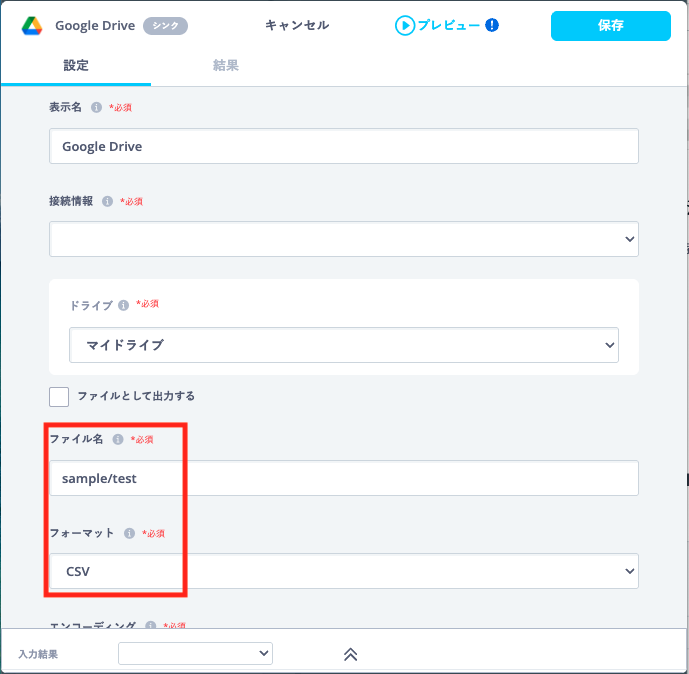The image size is (689, 674).
Task: Click the preview play circle icon
Action: pos(405,25)
